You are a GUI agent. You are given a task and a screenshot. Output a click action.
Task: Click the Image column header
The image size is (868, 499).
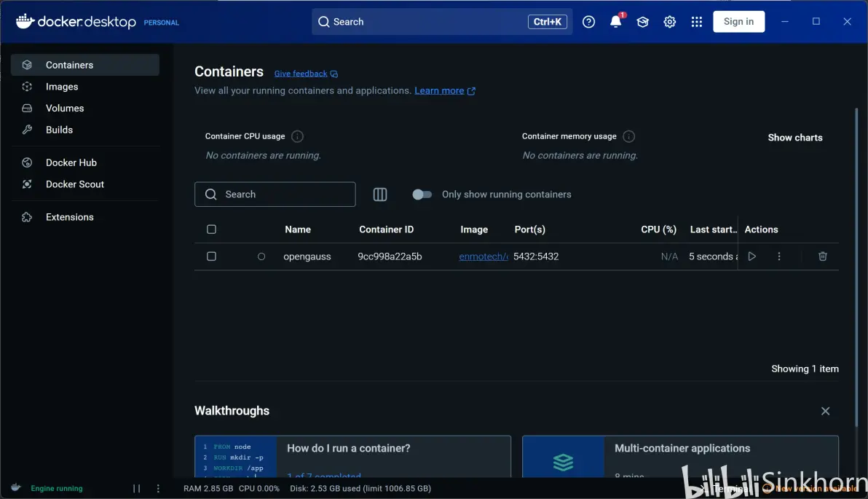474,229
